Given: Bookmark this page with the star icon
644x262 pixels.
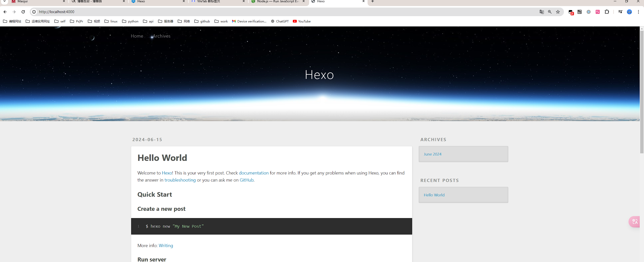Looking at the screenshot, I should (x=558, y=12).
